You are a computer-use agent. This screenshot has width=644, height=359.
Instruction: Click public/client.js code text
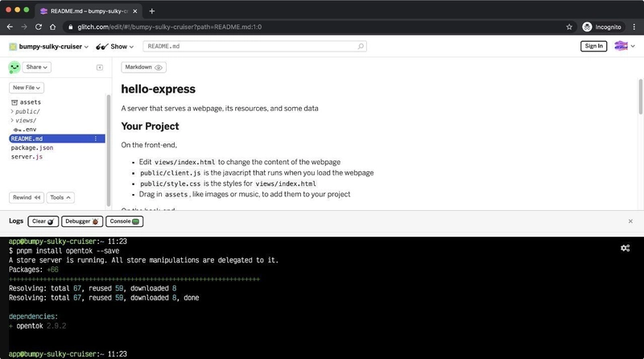coord(171,173)
